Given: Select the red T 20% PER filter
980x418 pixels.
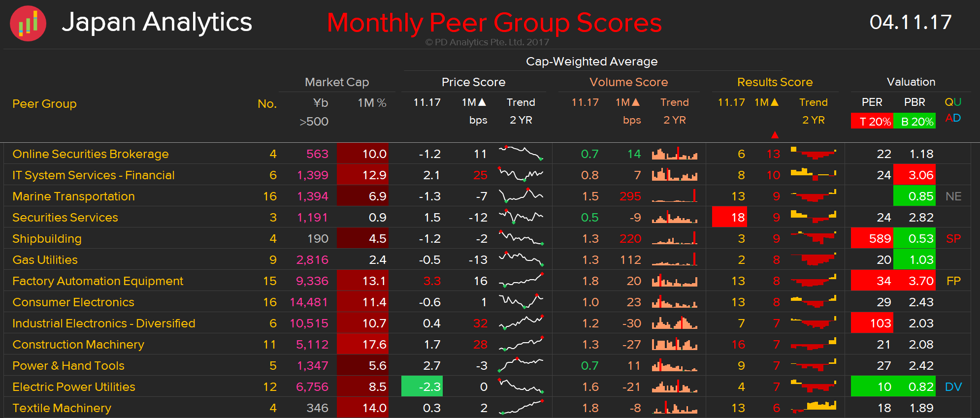Looking at the screenshot, I should pyautogui.click(x=872, y=121).
